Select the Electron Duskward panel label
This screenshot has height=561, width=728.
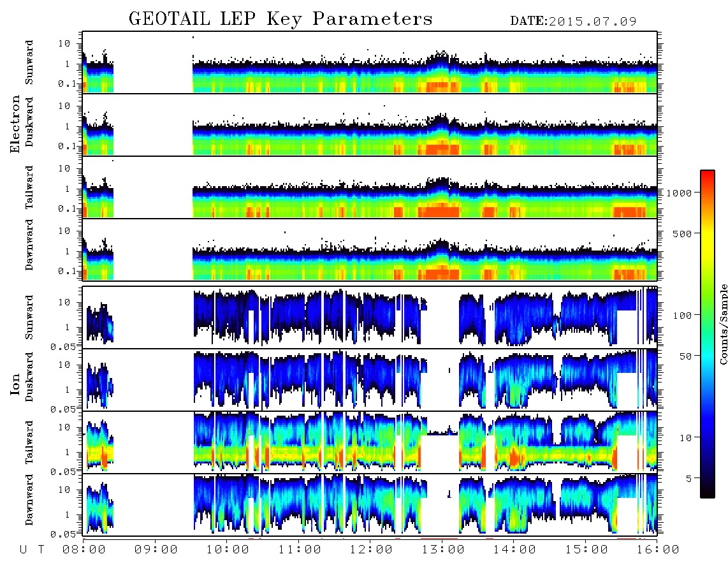(29, 122)
